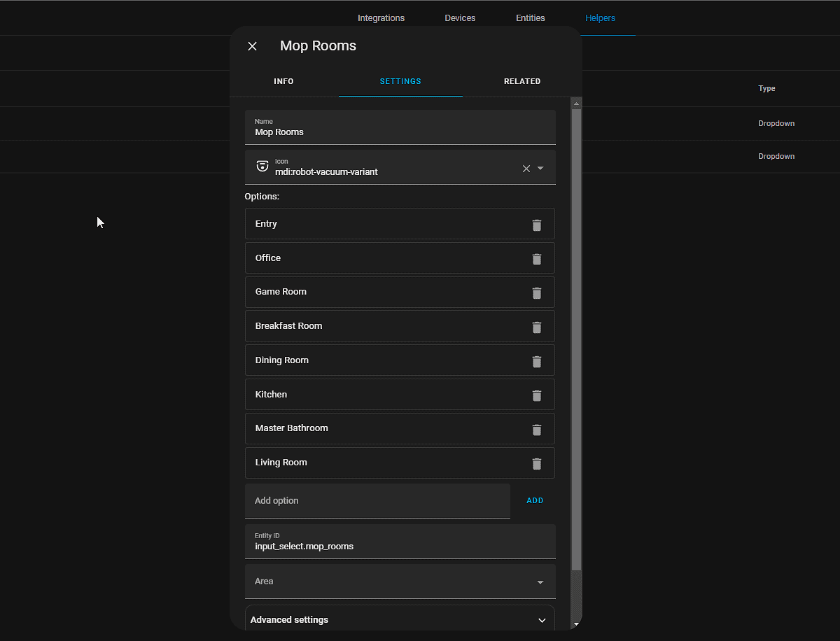
Task: Delete the Kitchen option
Action: tap(537, 396)
